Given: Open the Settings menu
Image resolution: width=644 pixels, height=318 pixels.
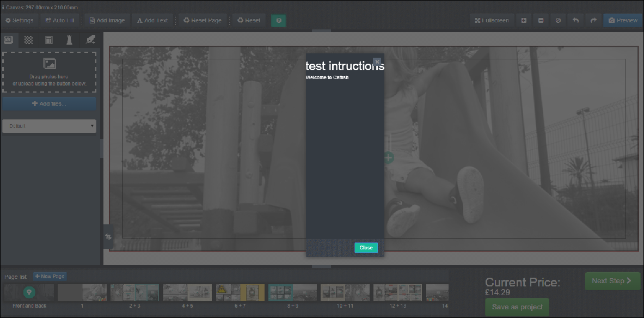Looking at the screenshot, I should tap(19, 21).
